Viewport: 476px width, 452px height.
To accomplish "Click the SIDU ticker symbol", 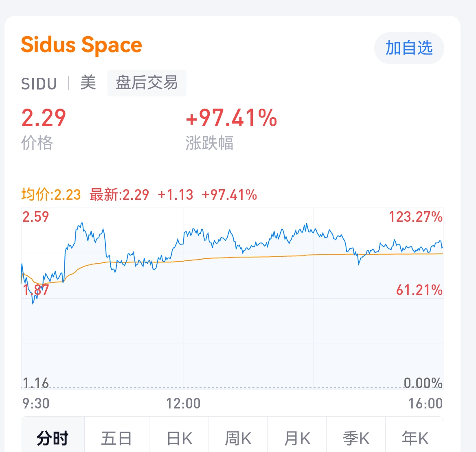I will (x=39, y=84).
